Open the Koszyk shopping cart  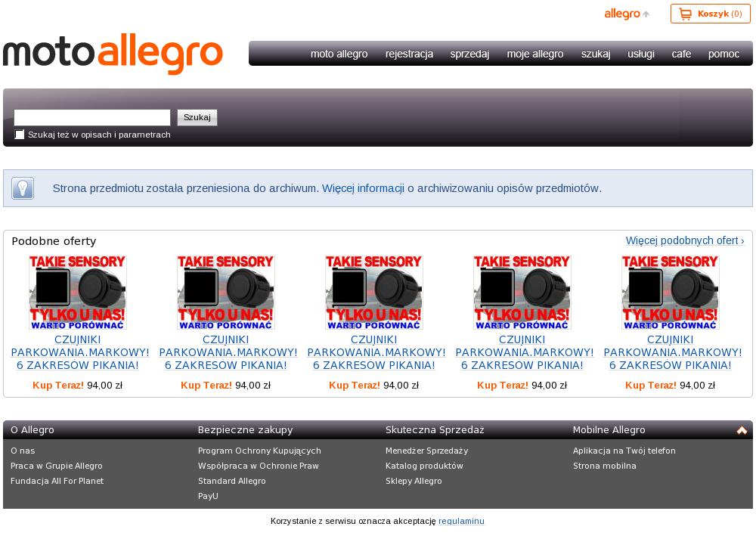pyautogui.click(x=710, y=14)
